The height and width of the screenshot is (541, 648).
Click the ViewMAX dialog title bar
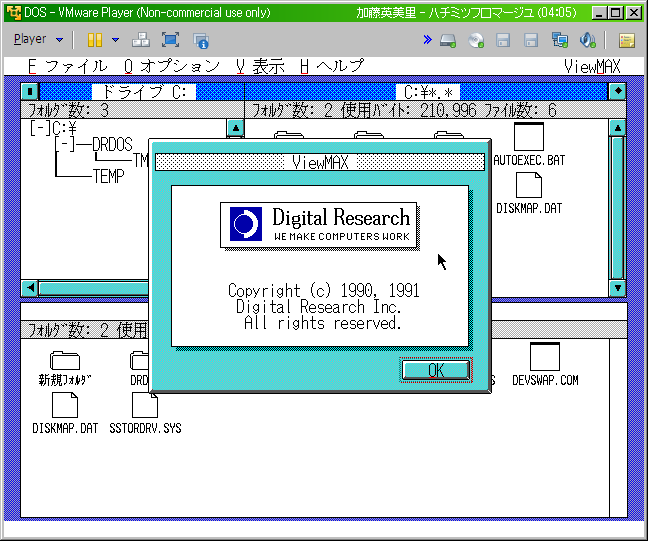pos(320,162)
